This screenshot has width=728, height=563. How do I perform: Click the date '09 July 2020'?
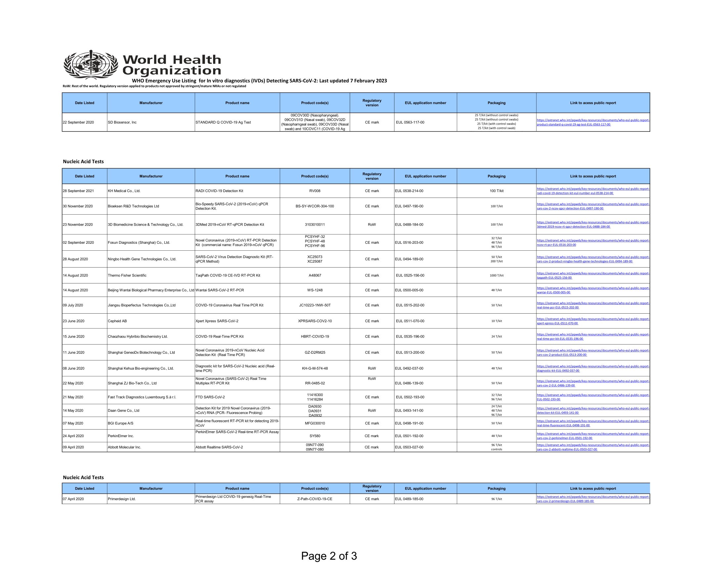click(73, 305)
